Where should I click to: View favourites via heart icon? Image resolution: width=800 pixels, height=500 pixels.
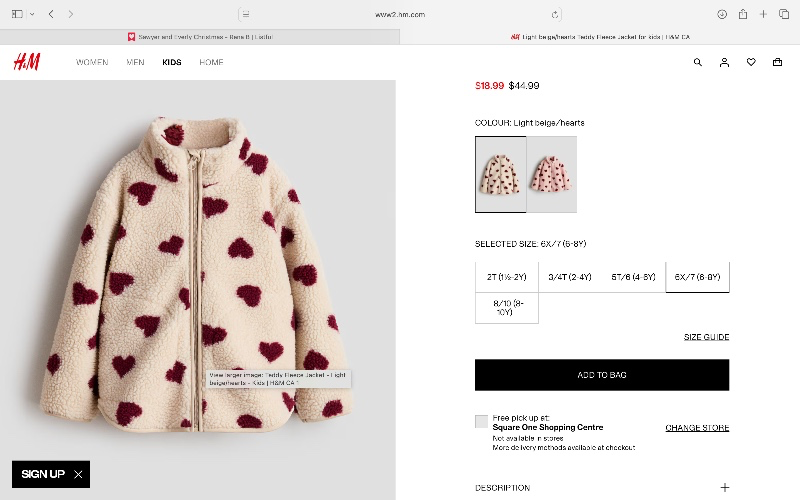coord(751,62)
